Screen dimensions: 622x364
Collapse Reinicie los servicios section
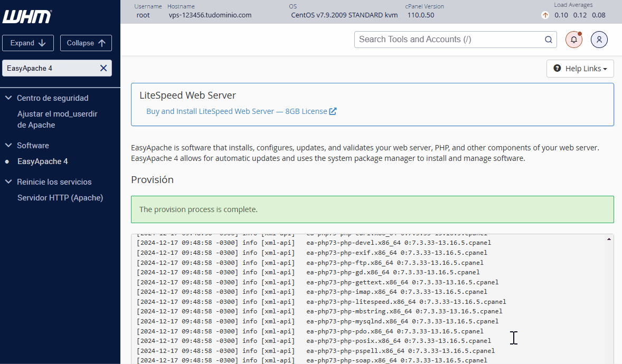pyautogui.click(x=8, y=181)
